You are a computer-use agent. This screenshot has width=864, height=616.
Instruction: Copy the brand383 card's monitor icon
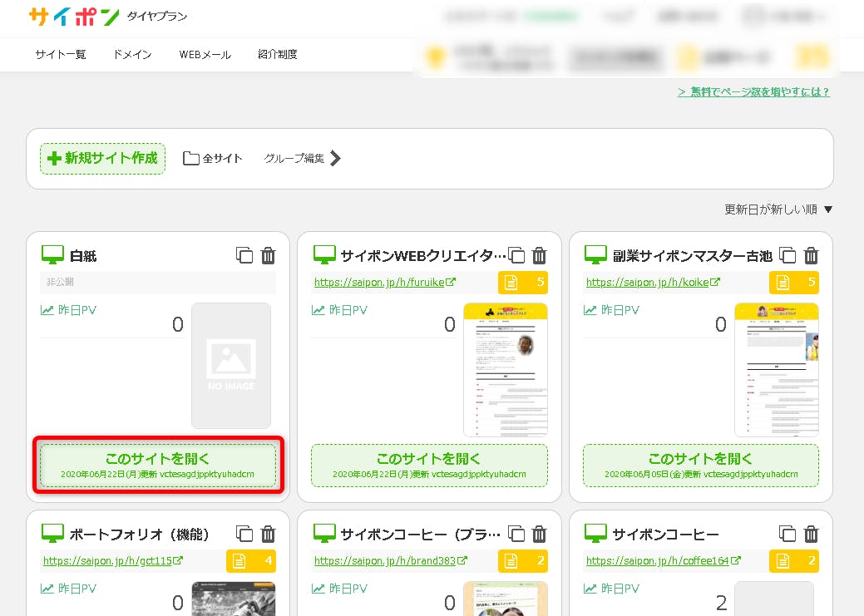(x=324, y=534)
